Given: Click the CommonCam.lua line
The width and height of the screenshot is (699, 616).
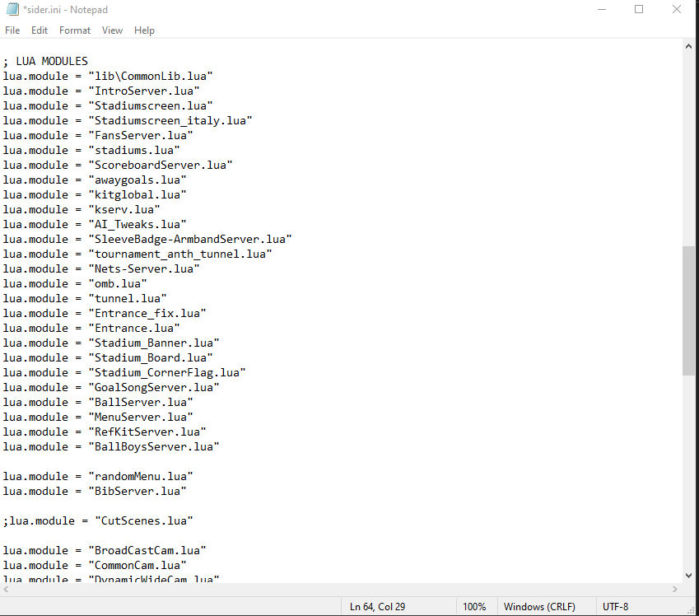Looking at the screenshot, I should [95, 565].
